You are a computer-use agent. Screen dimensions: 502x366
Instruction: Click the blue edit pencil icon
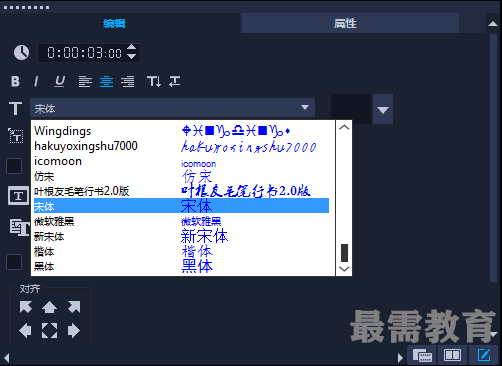point(484,355)
